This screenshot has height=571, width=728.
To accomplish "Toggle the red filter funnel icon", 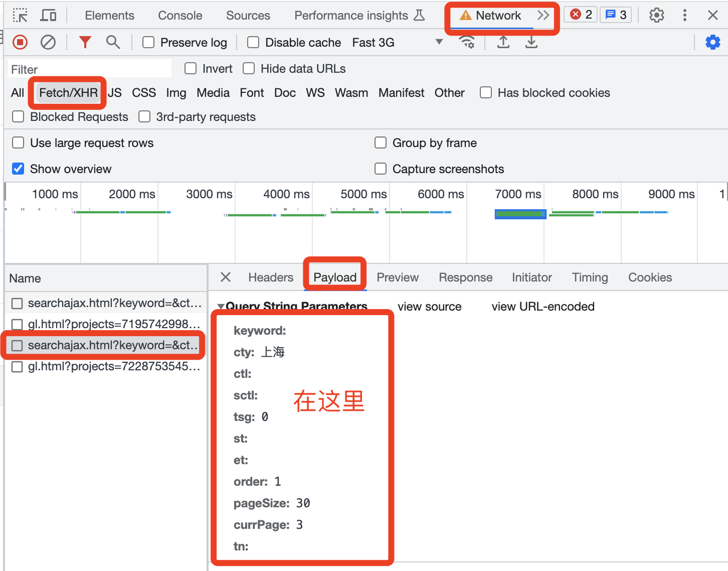I will tap(85, 42).
